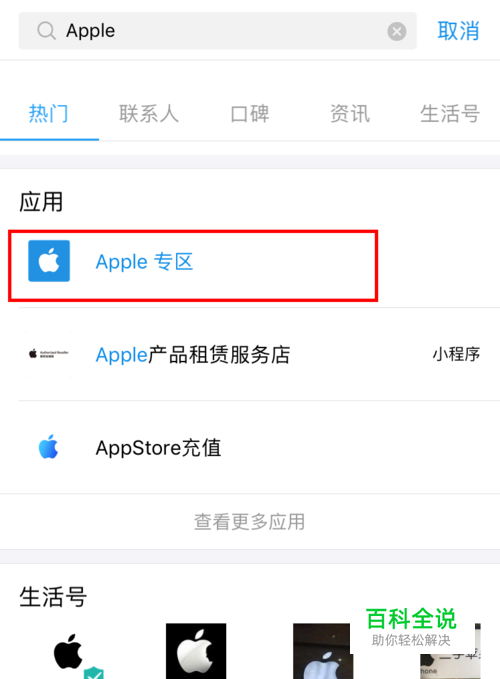
Task: Open the Apple产品租赁服务店 mini program
Action: (250, 354)
